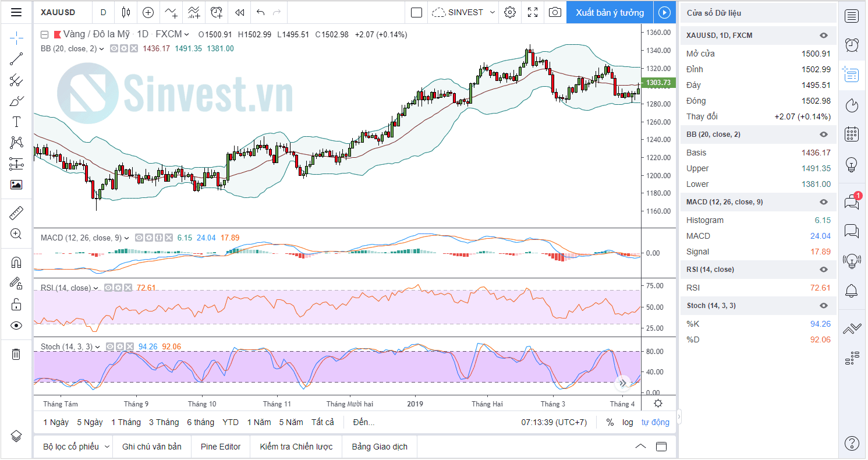Toggle hide all drawings eye tool
Viewport: 868px width, 460px height.
pos(16,325)
